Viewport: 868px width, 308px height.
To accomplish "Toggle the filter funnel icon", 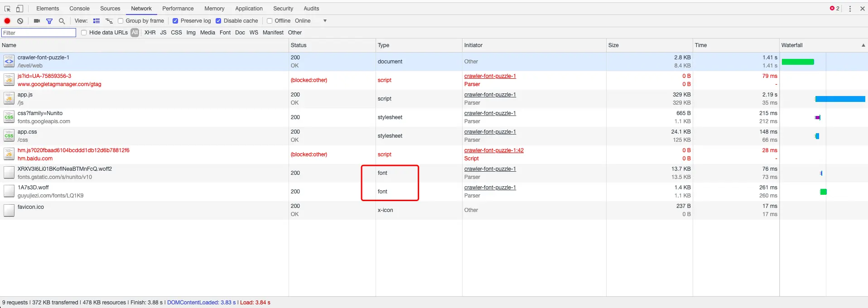I will (x=49, y=21).
